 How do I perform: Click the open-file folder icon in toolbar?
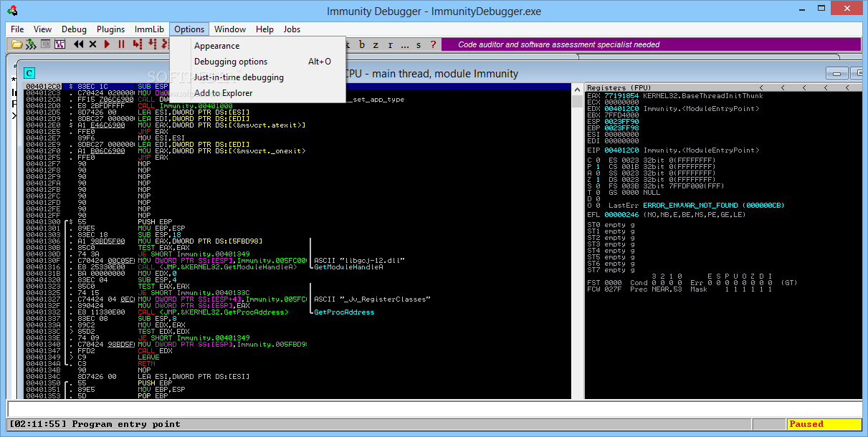(x=16, y=44)
